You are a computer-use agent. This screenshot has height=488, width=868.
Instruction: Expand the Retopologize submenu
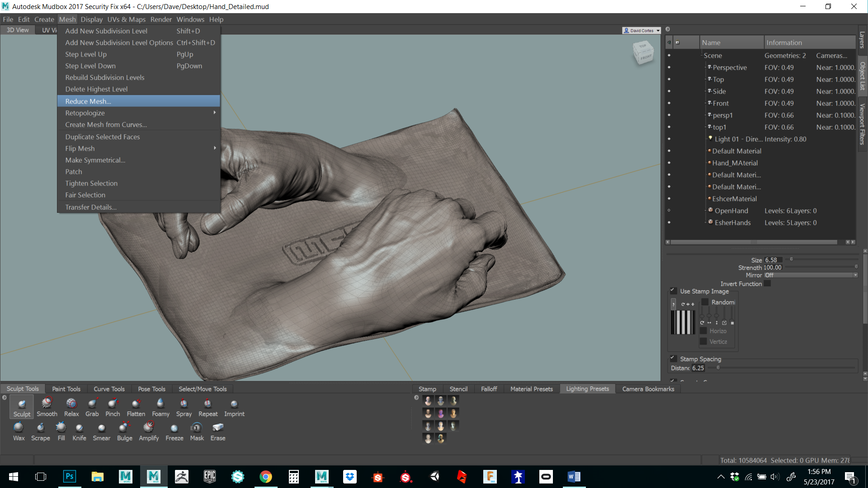coord(139,113)
